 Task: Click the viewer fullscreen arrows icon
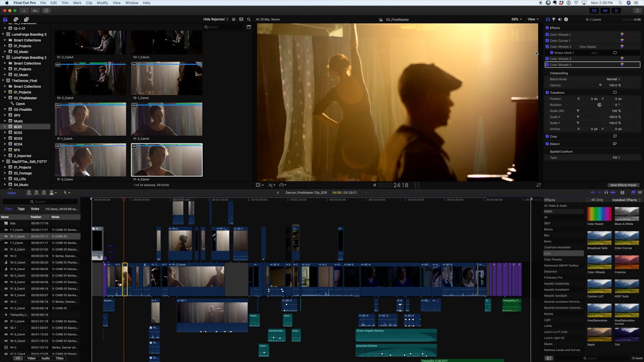pyautogui.click(x=538, y=185)
